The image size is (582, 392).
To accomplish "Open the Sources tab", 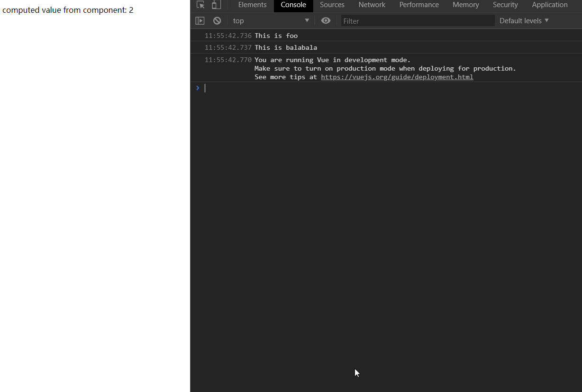I will 332,5.
